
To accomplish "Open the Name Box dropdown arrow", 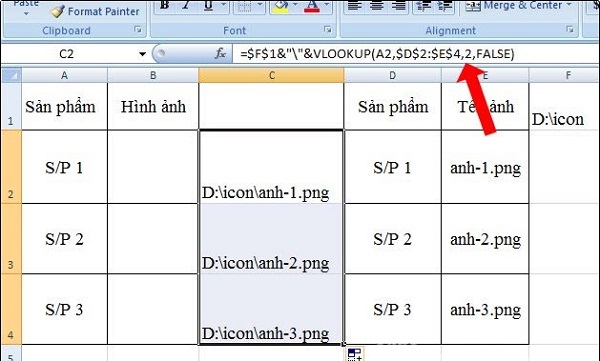I will tap(142, 54).
